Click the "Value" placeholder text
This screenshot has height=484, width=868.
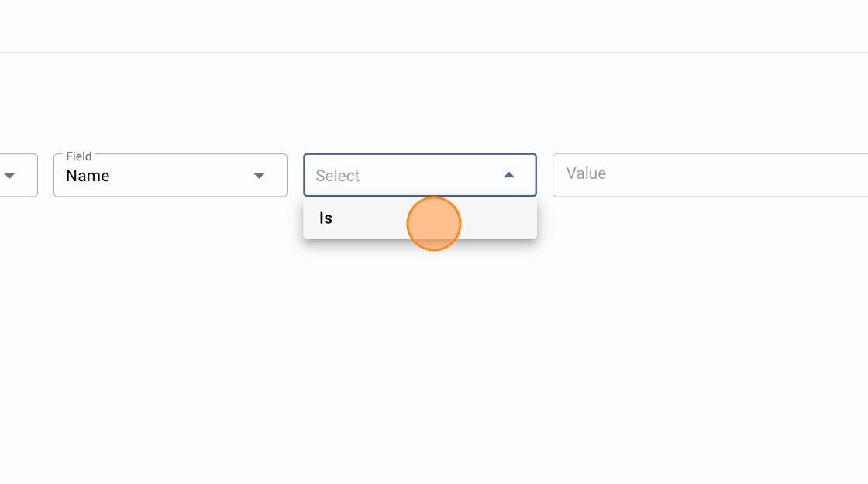click(x=586, y=173)
